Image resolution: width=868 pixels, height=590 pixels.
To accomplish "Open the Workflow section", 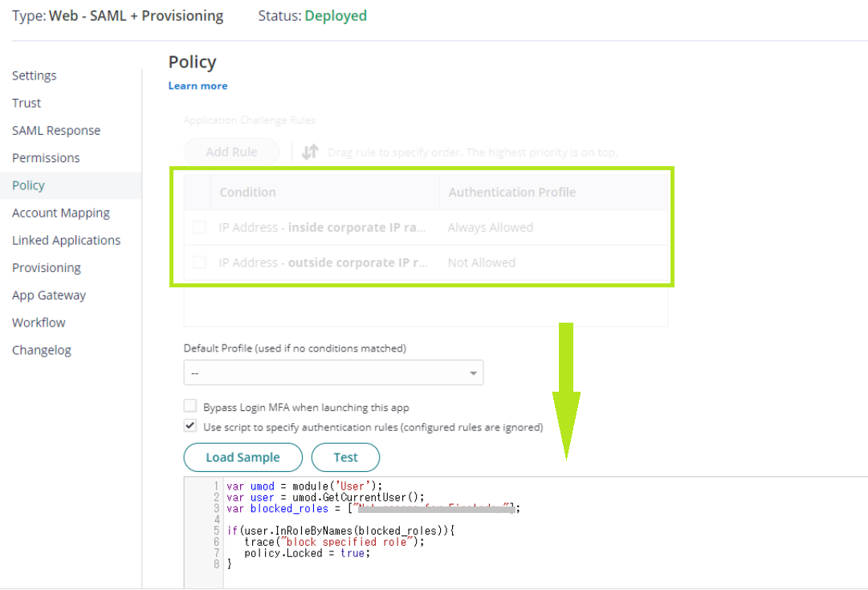I will click(x=39, y=323).
